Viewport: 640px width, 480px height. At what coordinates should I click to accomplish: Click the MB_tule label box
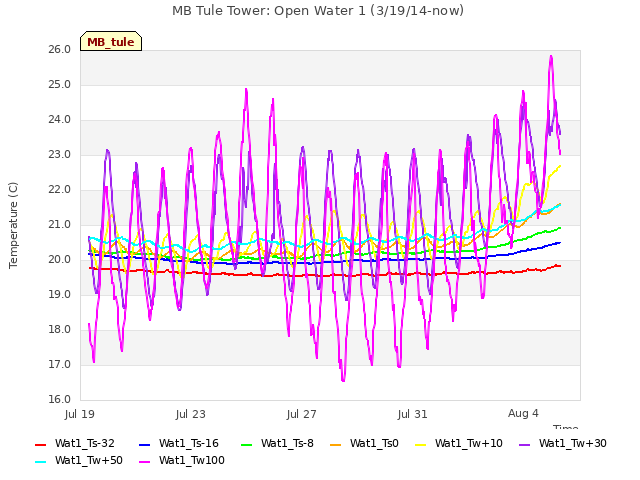click(111, 41)
